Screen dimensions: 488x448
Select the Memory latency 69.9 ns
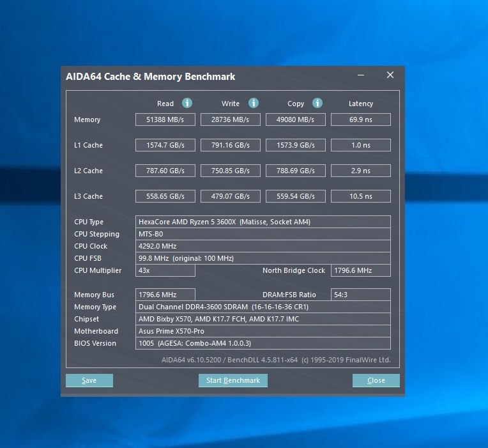click(361, 120)
